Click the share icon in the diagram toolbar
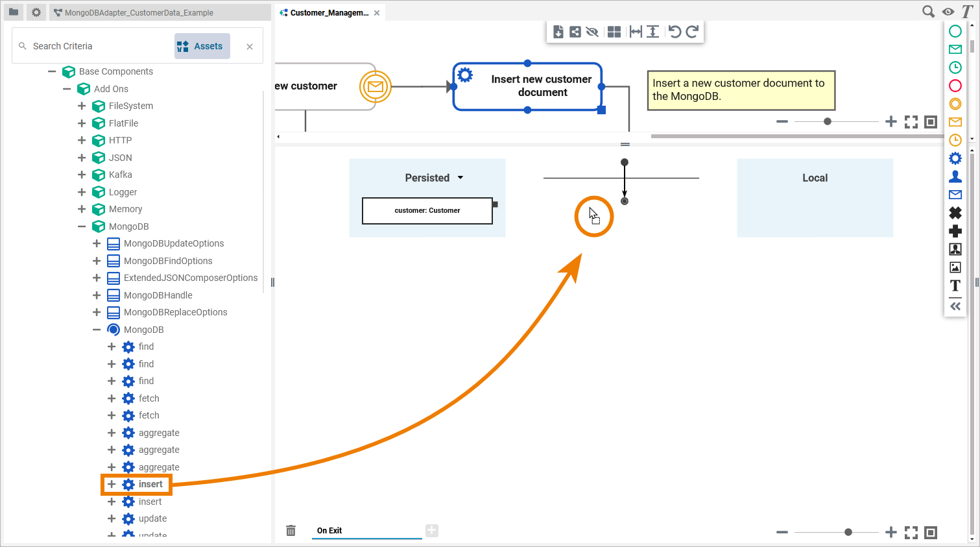 coord(575,32)
